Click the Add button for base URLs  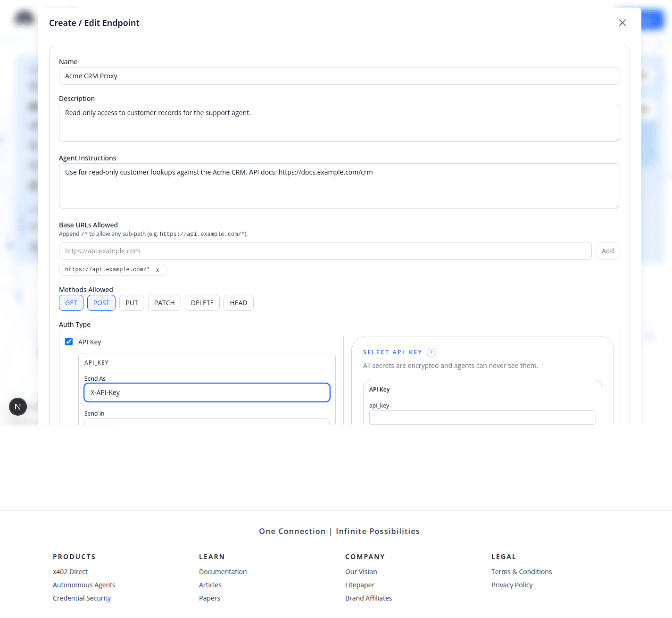point(607,251)
